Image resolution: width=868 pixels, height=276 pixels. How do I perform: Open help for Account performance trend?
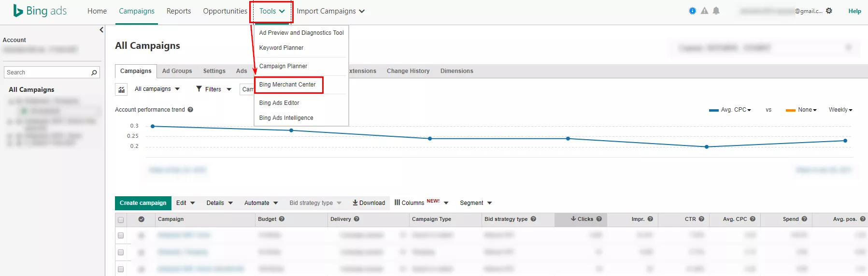pyautogui.click(x=190, y=110)
